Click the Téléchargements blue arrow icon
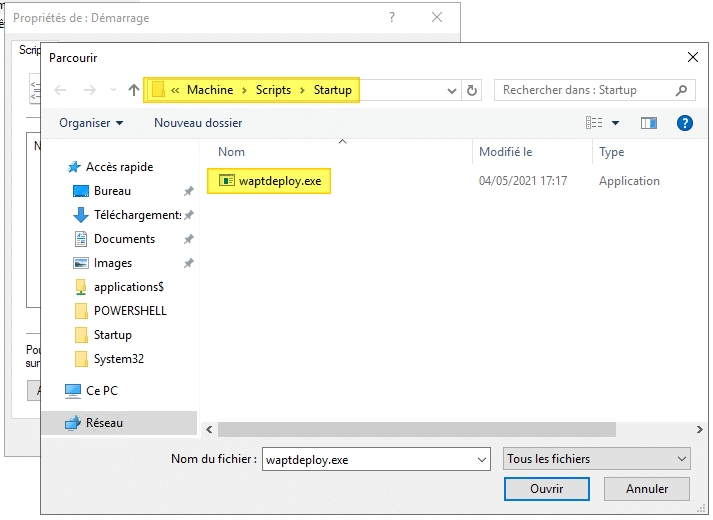Screen dimensions: 713x520 (81, 215)
